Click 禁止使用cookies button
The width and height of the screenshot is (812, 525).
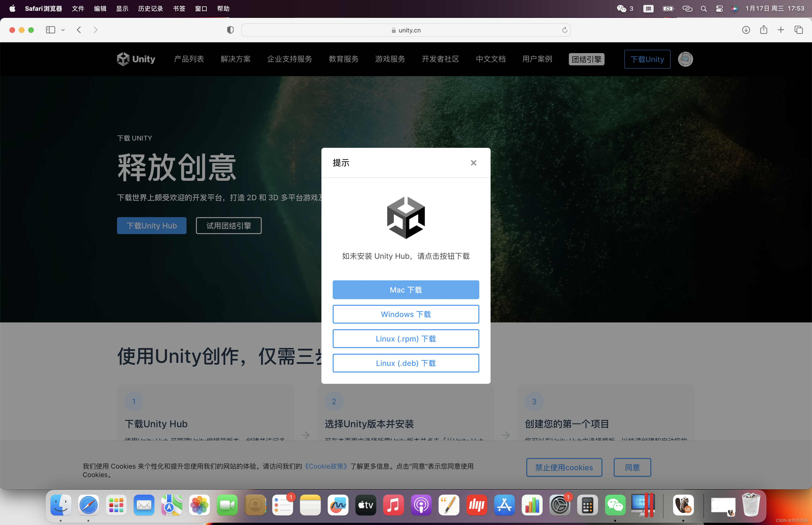(564, 467)
